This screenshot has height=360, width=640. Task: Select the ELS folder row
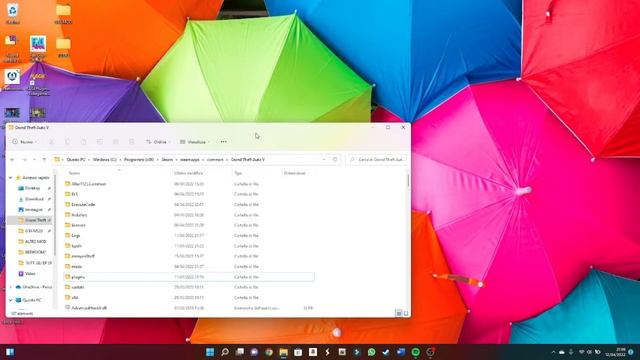pos(189,194)
